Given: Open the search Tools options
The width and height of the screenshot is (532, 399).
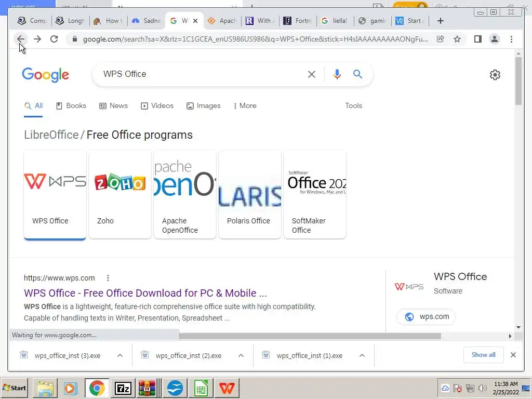Looking at the screenshot, I should (x=353, y=106).
